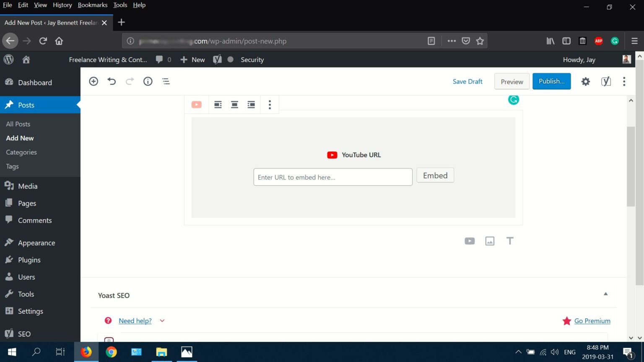Click the Publish button
The height and width of the screenshot is (362, 644).
[x=551, y=81]
